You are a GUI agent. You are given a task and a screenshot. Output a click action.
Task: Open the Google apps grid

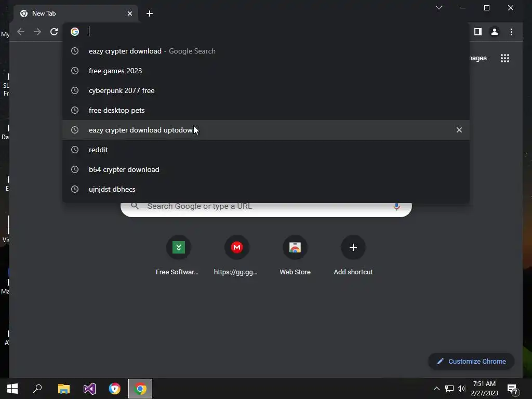pyautogui.click(x=505, y=58)
